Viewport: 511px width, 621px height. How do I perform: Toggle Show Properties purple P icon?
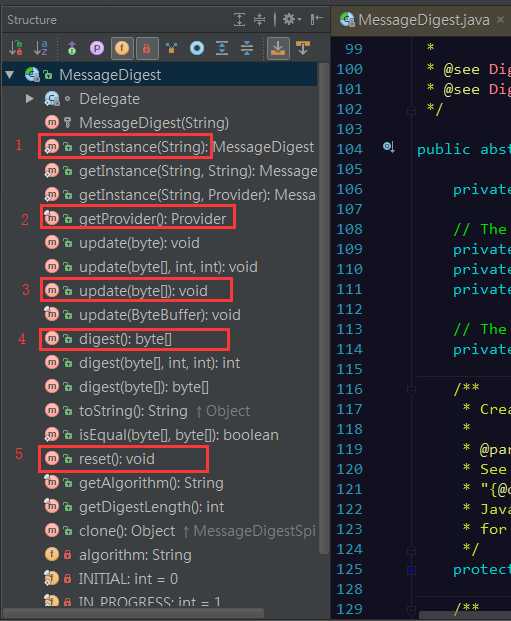click(97, 48)
